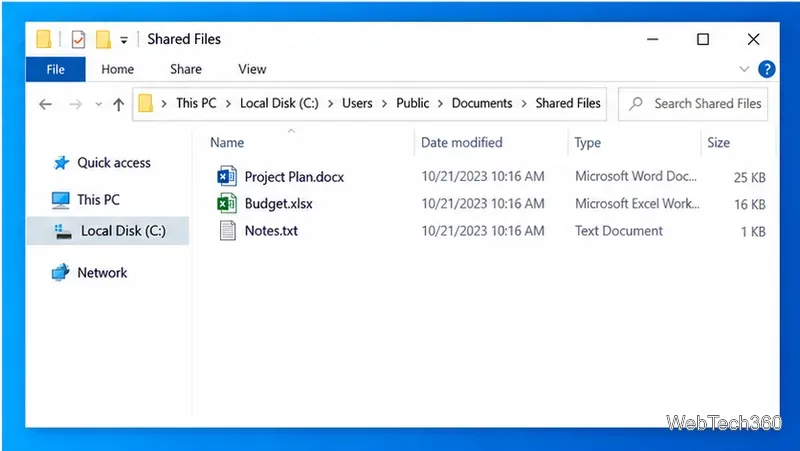Click This PC in the address path
Screen dimensions: 800x451
pos(196,104)
